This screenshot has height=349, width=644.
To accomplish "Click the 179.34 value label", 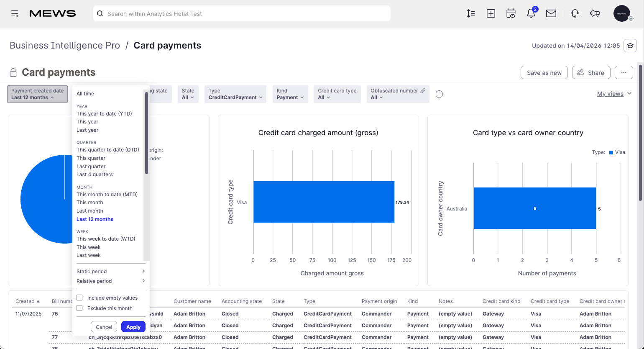I will 402,202.
